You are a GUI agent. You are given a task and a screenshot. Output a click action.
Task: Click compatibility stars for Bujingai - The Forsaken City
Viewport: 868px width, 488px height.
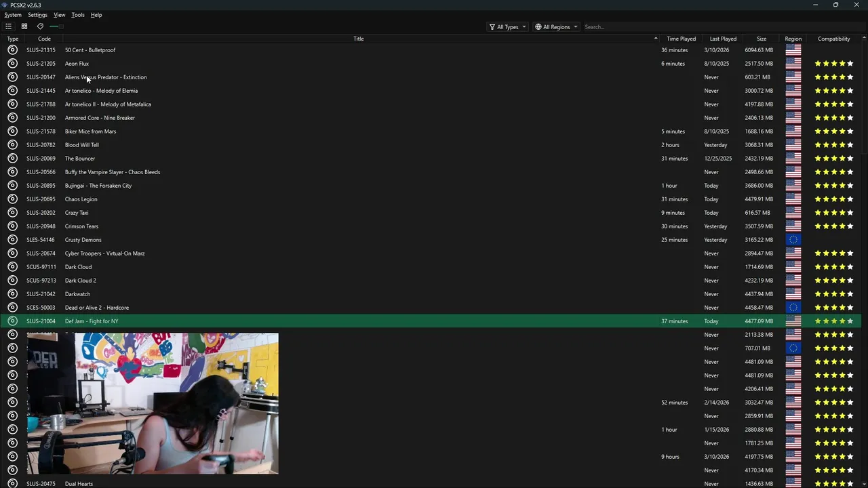(834, 186)
